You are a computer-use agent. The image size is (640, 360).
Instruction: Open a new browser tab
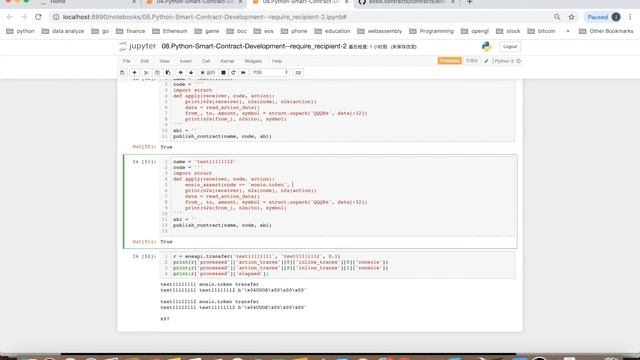pyautogui.click(x=469, y=2)
